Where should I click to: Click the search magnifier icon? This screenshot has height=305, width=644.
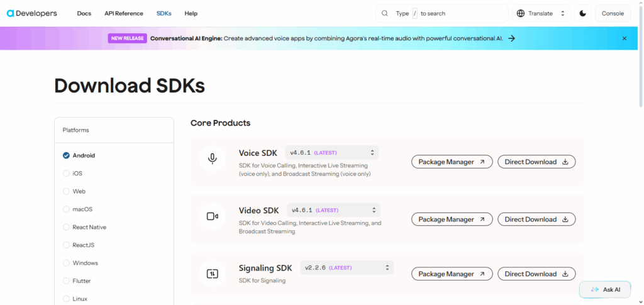coord(385,14)
